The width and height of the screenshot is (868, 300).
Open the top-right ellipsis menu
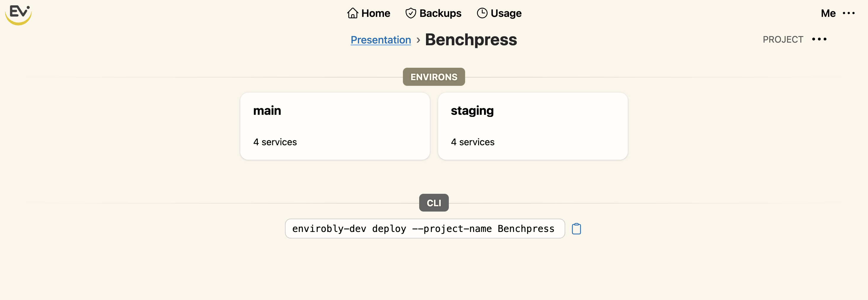[849, 14]
